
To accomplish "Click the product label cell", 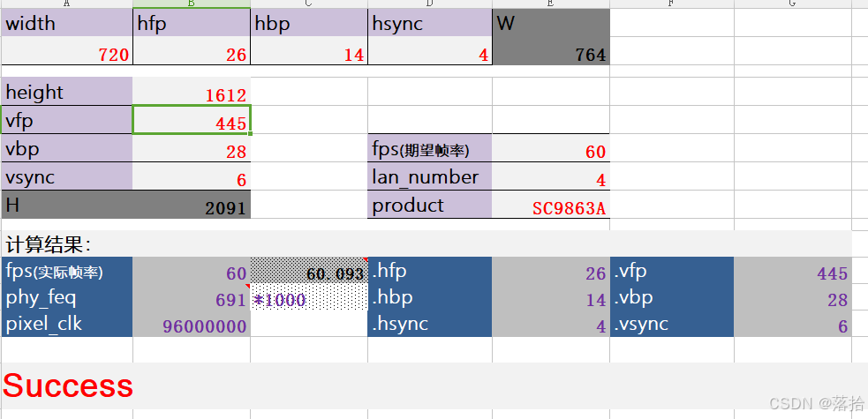I will pyautogui.click(x=429, y=205).
